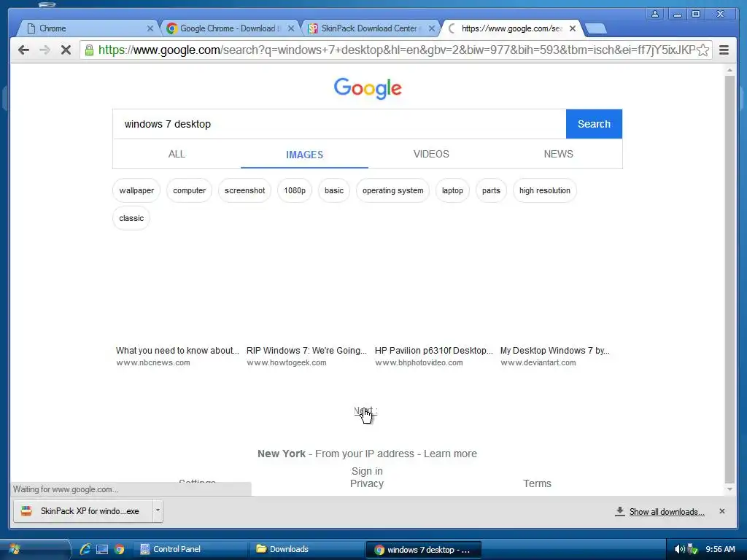The image size is (747, 560).
Task: Filter by the 'high resolution' chip
Action: 544,190
